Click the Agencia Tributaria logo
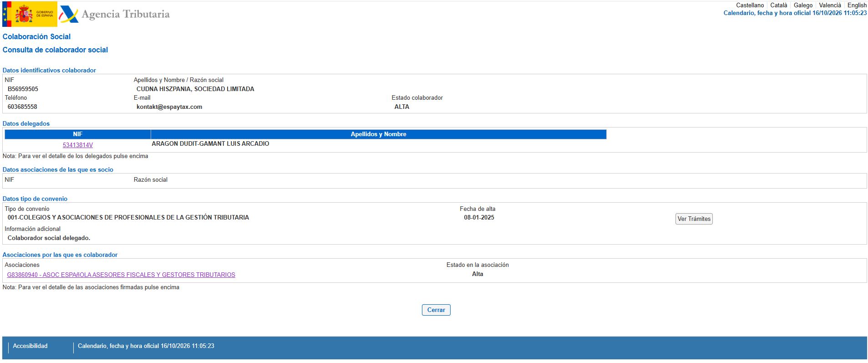Image resolution: width=868 pixels, height=363 pixels. click(115, 14)
